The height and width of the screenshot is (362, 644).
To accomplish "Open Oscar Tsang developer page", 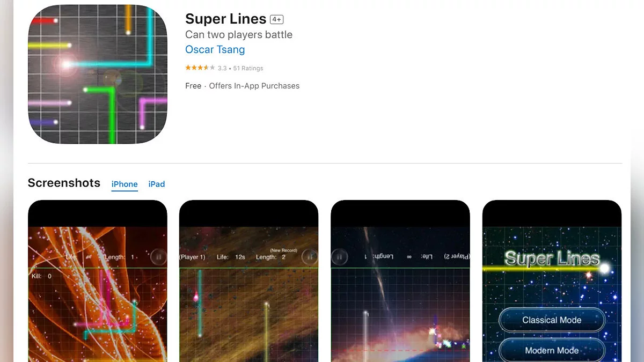I will (x=215, y=49).
